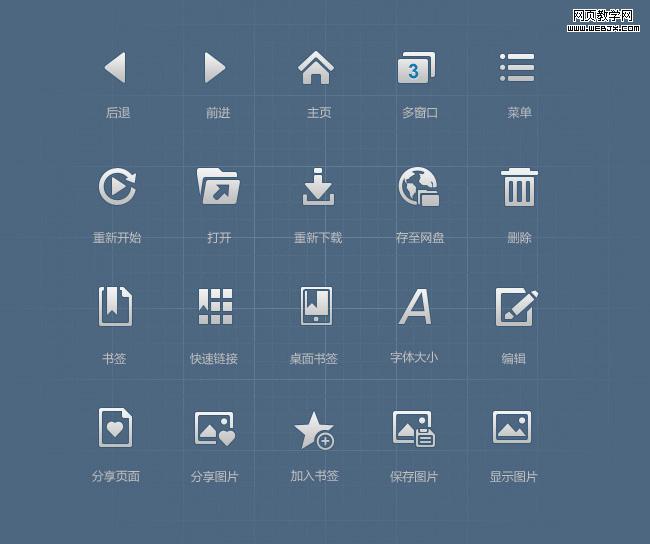
Task: Click the share picture heart icon (分享图片)
Action: tap(215, 429)
